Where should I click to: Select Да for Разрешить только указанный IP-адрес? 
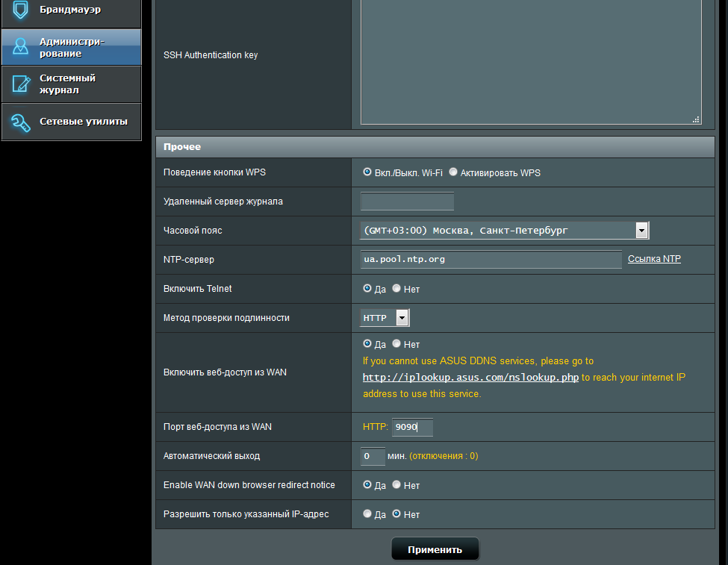(x=367, y=514)
